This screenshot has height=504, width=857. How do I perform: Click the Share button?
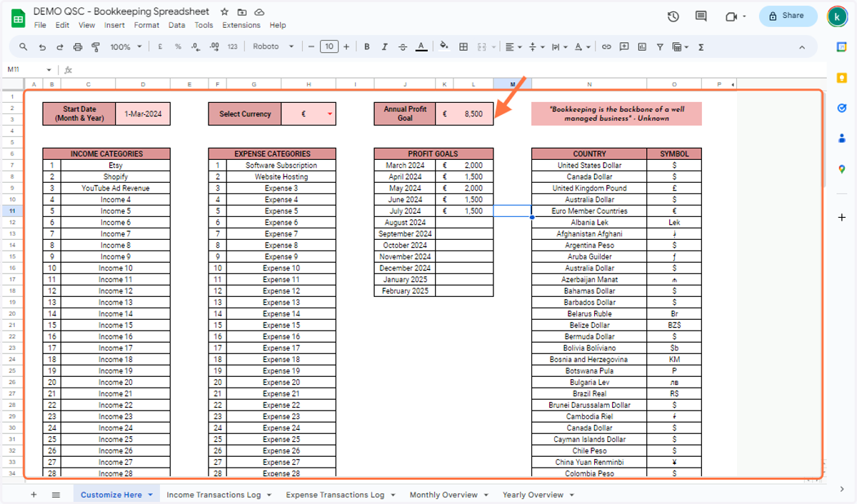(x=788, y=16)
